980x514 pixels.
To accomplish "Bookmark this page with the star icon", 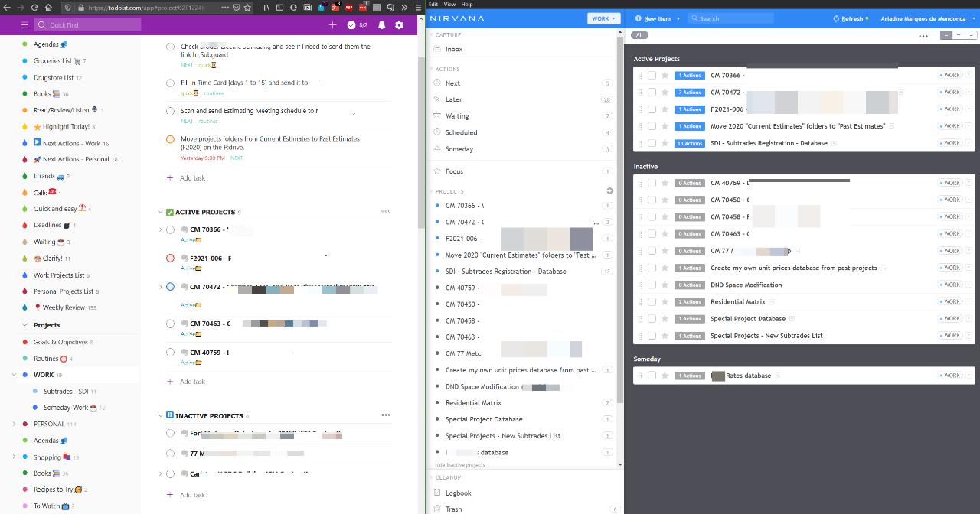I will pyautogui.click(x=247, y=7).
